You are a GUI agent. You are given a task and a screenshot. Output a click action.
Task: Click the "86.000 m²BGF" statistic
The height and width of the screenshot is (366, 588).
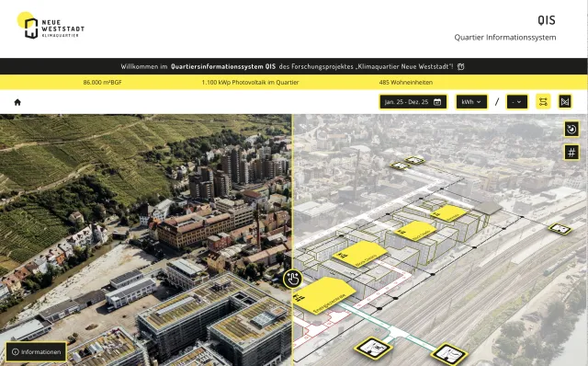(102, 82)
